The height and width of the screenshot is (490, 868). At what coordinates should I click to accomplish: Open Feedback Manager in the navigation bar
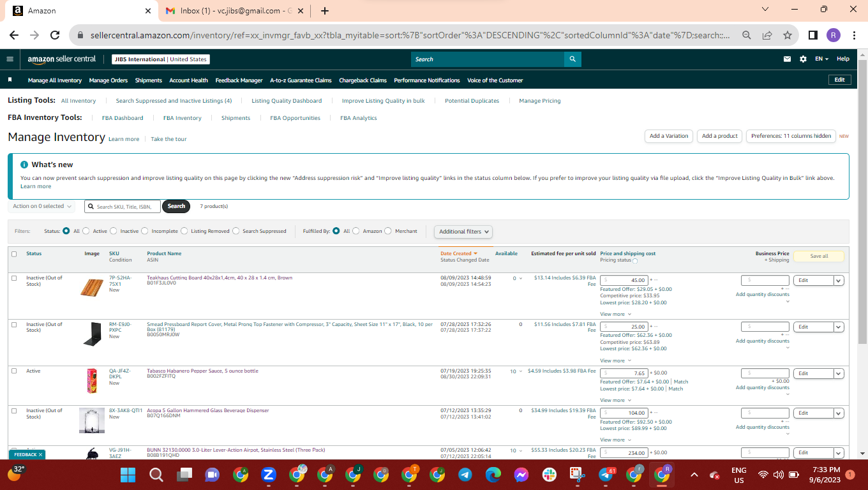[239, 80]
